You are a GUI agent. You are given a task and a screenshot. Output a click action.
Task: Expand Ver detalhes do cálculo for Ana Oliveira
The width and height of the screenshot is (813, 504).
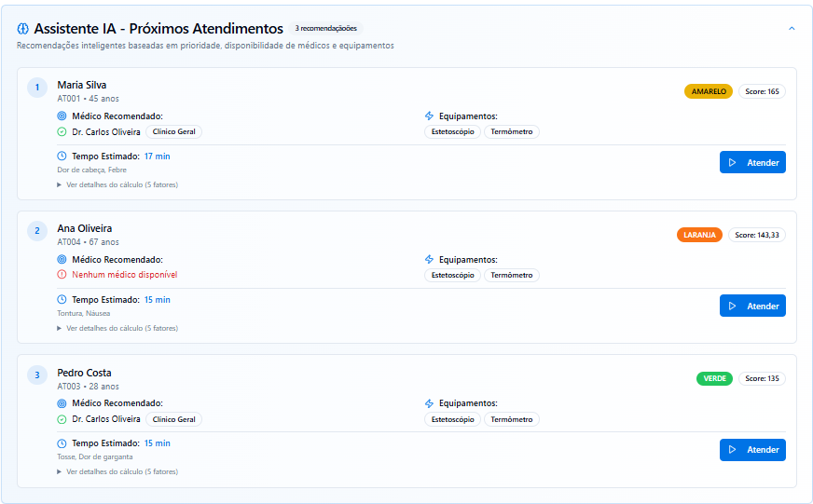(x=117, y=328)
